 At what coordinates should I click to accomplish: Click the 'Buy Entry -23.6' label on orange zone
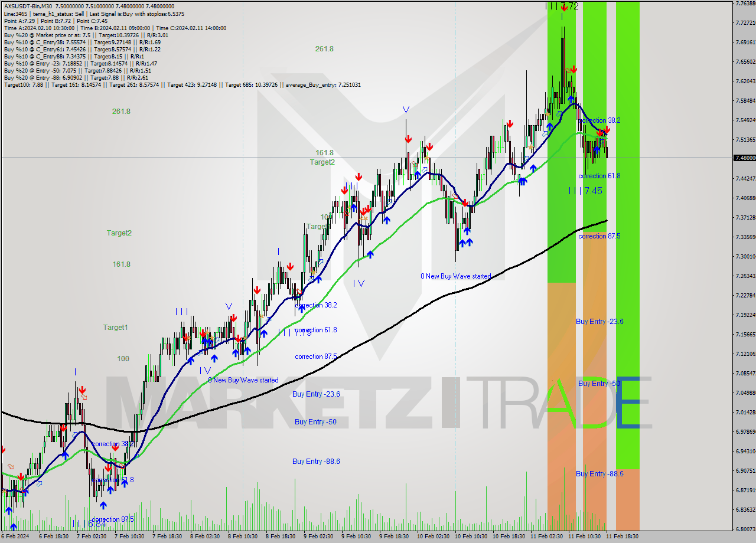point(599,322)
